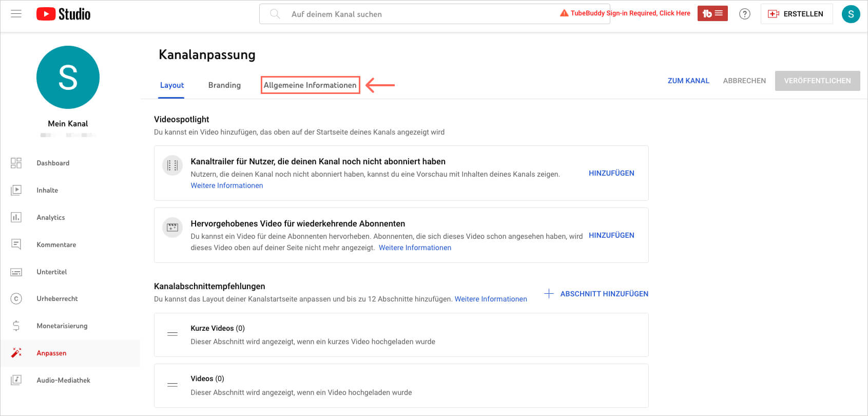This screenshot has width=868, height=416.
Task: Grab the Kurze Videos section drag handle
Action: [172, 334]
